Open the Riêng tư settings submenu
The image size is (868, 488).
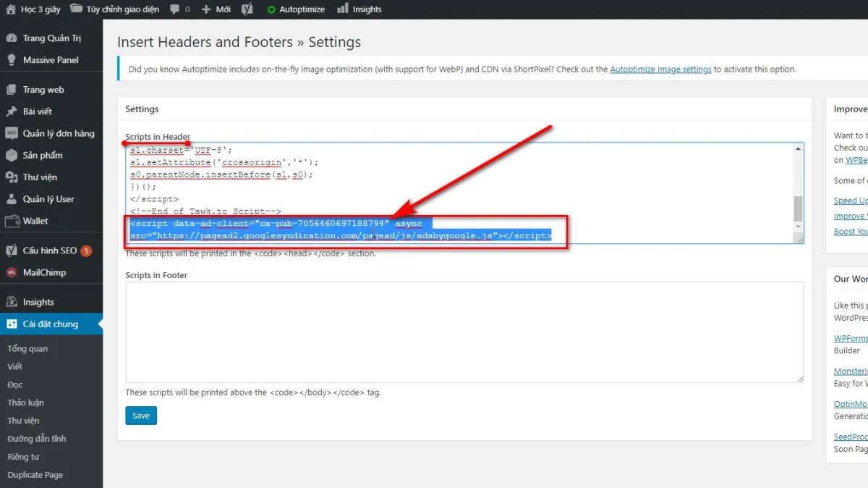23,457
